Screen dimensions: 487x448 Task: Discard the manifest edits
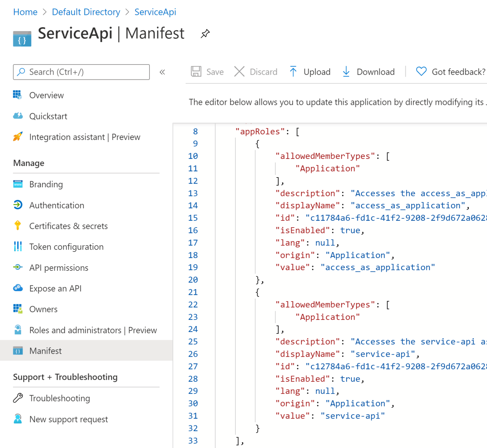(256, 72)
